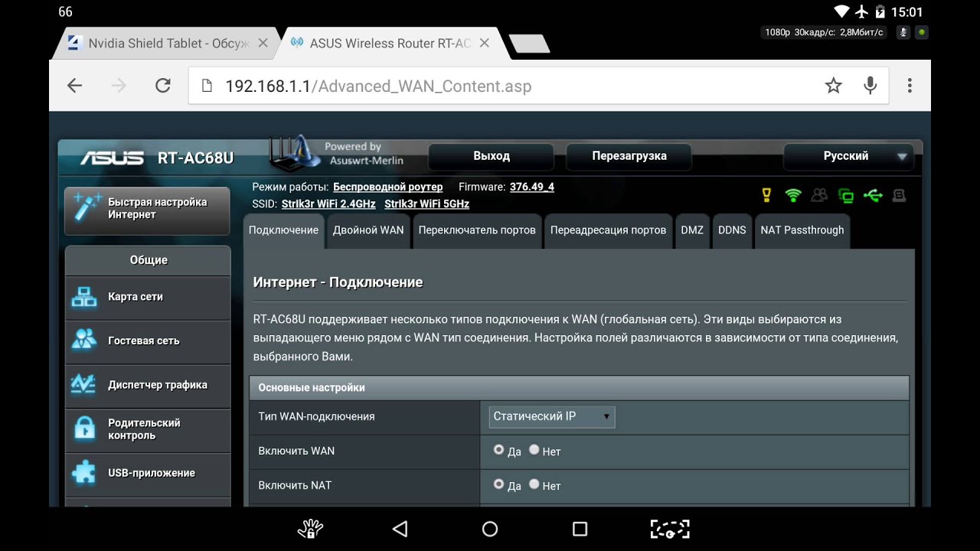Open Диспетчер трафика in sidebar
Screen dimensions: 980x551
point(148,385)
